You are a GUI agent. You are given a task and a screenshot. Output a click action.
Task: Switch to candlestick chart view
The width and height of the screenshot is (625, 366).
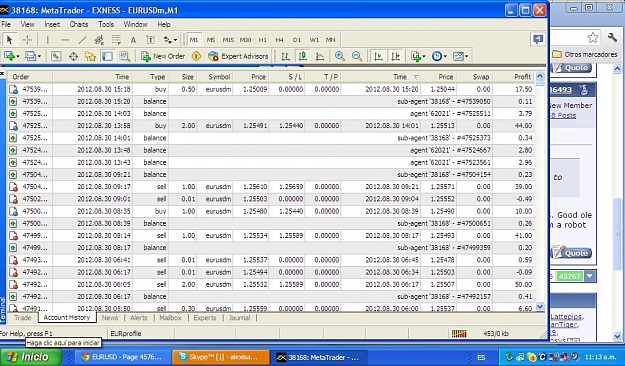click(303, 56)
